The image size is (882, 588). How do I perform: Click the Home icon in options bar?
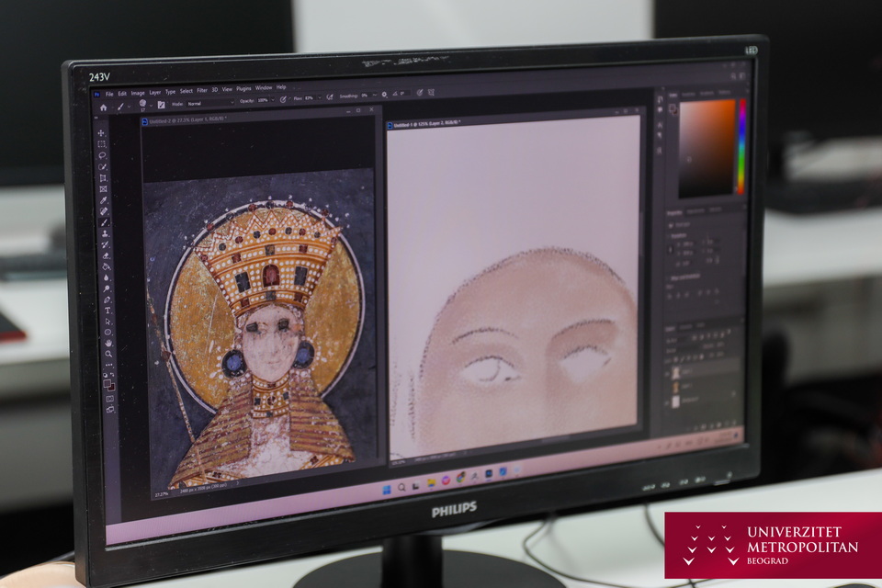[103, 107]
